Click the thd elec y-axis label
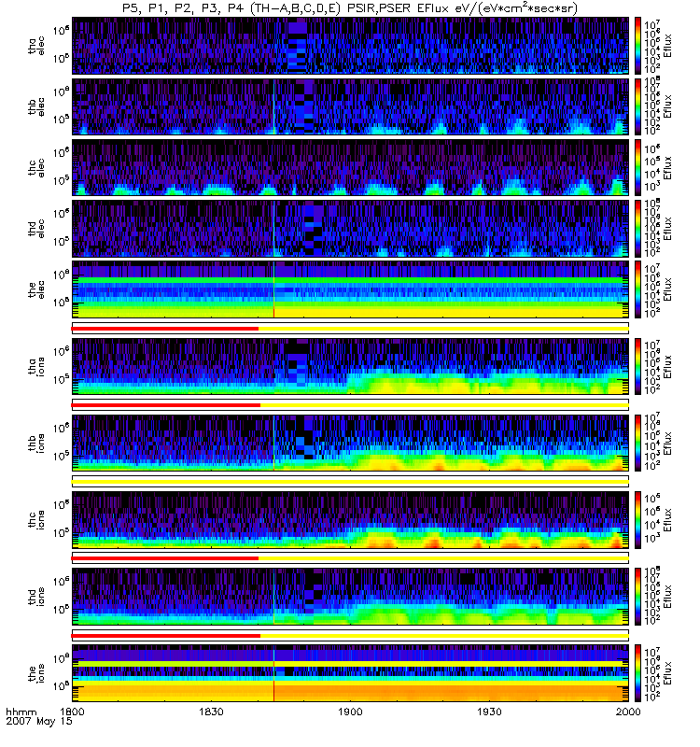Viewport: 700px width, 747px height. tap(36, 229)
